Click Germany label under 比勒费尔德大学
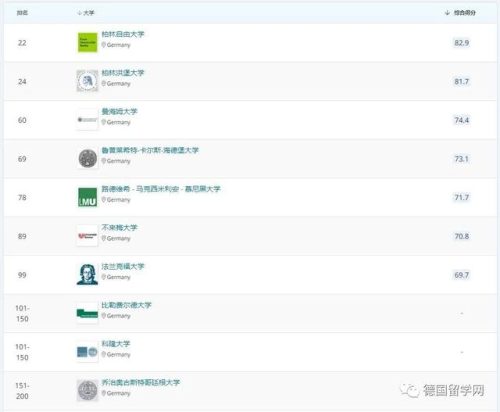Image resolution: width=500 pixels, height=412 pixels. click(118, 316)
